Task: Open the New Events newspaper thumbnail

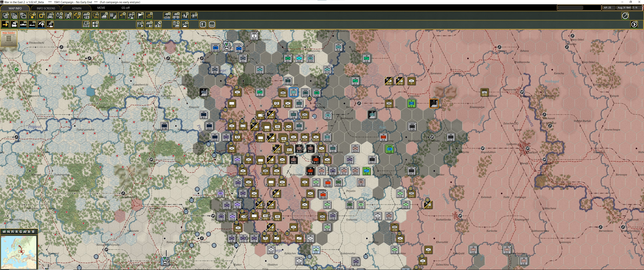Action: 9,38
